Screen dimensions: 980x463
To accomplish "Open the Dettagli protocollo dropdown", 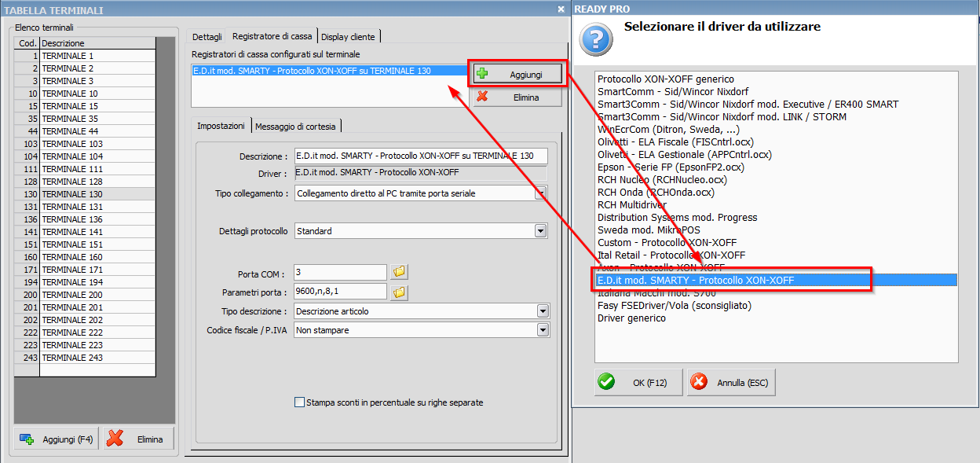I will pos(540,231).
